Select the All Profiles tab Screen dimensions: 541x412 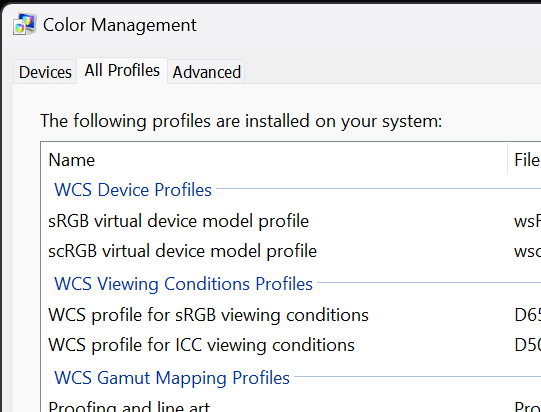[122, 71]
